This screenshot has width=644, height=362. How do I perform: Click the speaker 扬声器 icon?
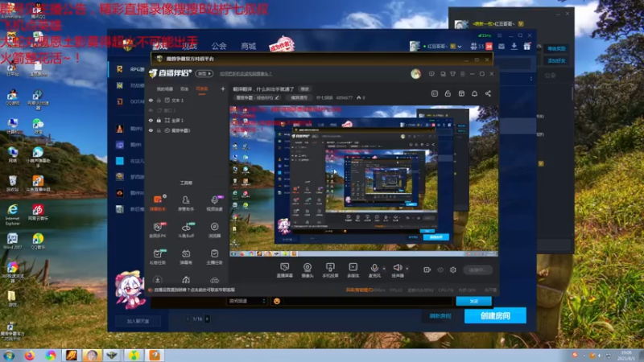[x=397, y=269]
